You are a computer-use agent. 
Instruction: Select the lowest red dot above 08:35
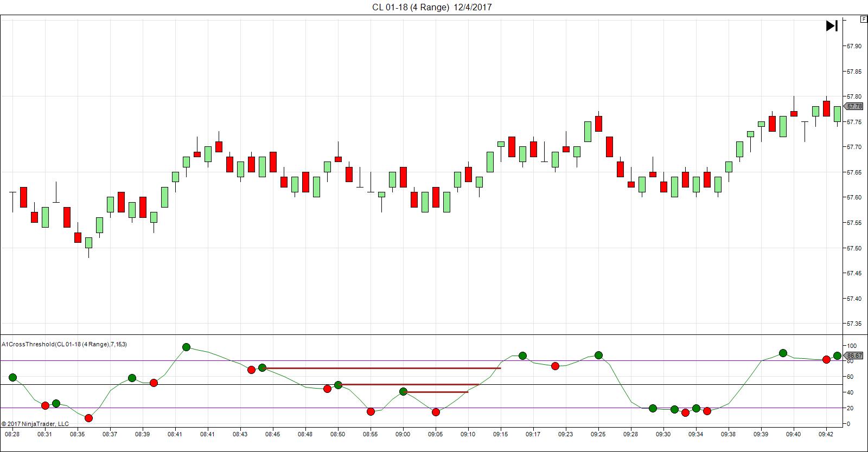click(88, 418)
